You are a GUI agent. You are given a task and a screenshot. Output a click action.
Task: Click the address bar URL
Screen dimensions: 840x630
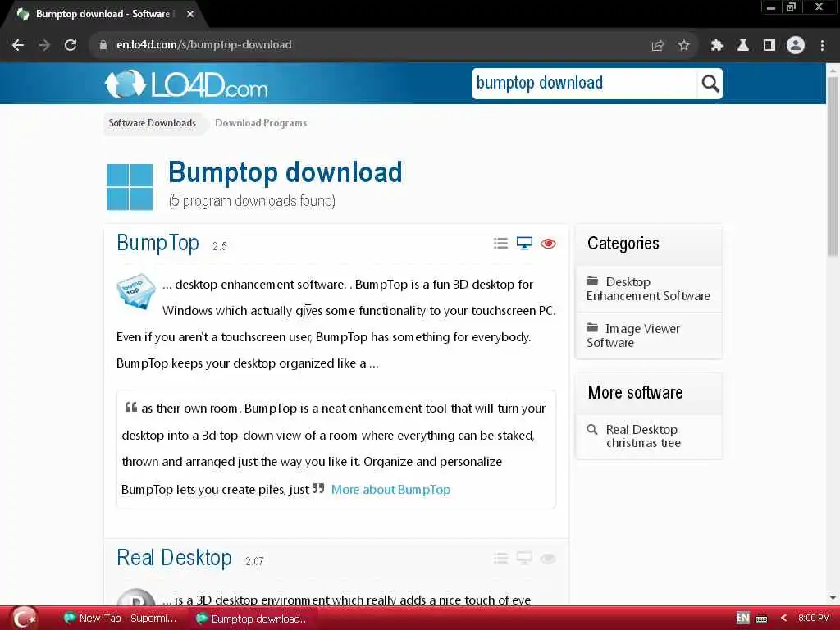pos(204,45)
